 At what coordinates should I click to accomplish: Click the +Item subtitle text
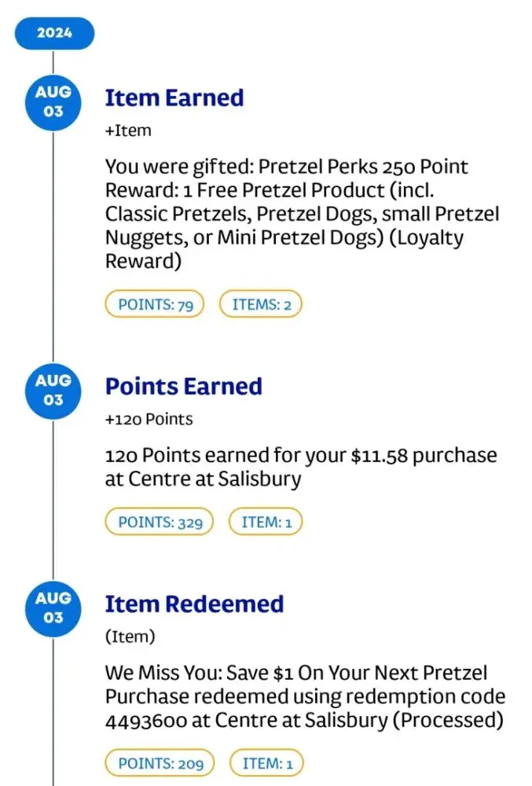(x=128, y=131)
